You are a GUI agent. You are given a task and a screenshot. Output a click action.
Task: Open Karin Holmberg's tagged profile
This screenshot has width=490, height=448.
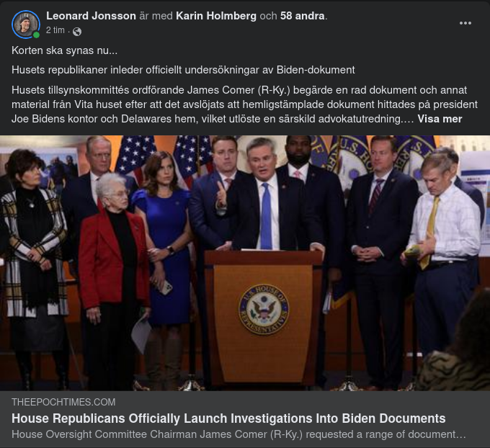click(x=216, y=16)
